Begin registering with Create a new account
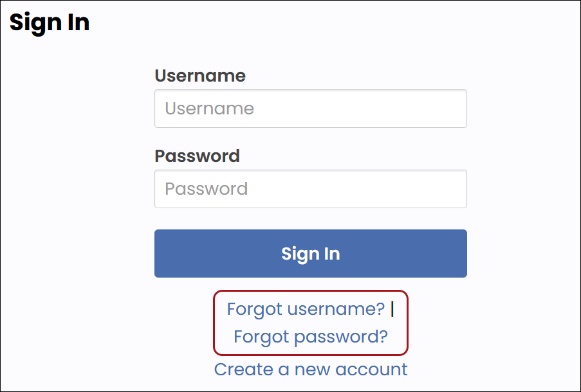 (311, 370)
